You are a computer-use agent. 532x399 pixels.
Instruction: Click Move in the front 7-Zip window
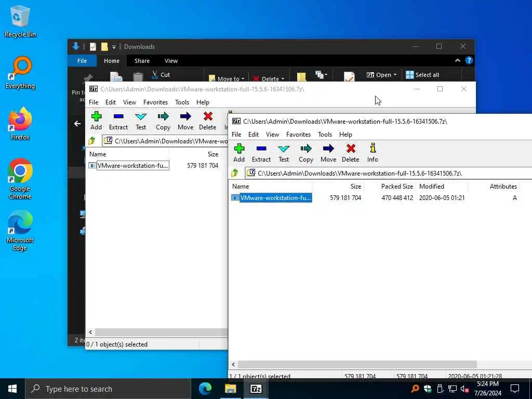[328, 153]
